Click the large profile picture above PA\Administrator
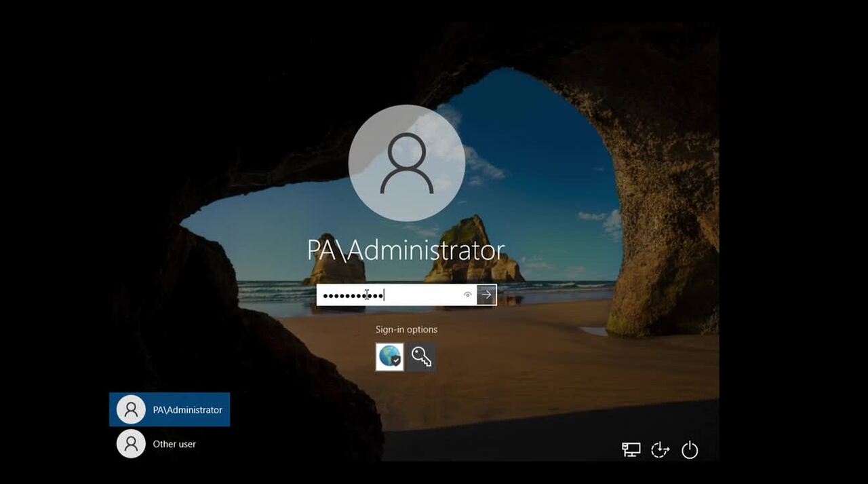This screenshot has height=484, width=868. tap(407, 163)
